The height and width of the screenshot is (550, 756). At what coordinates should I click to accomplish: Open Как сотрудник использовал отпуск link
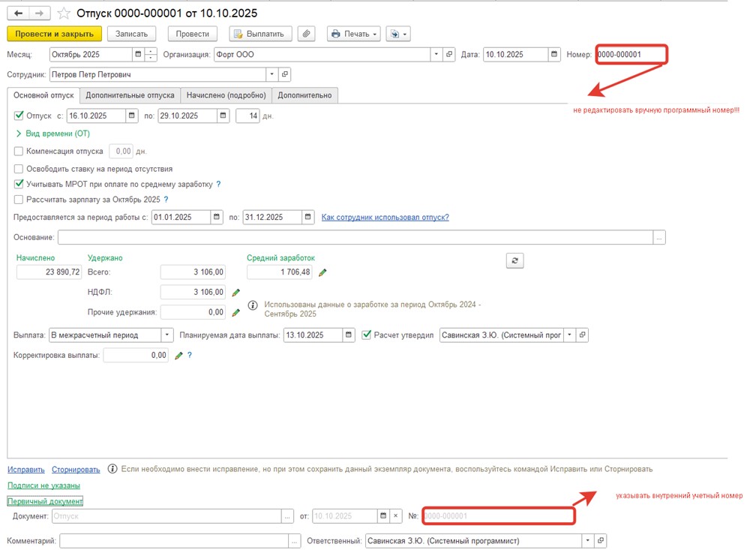click(385, 218)
